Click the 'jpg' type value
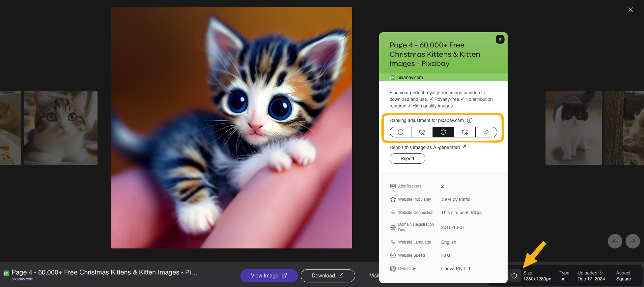This screenshot has height=287, width=644. pos(562,279)
